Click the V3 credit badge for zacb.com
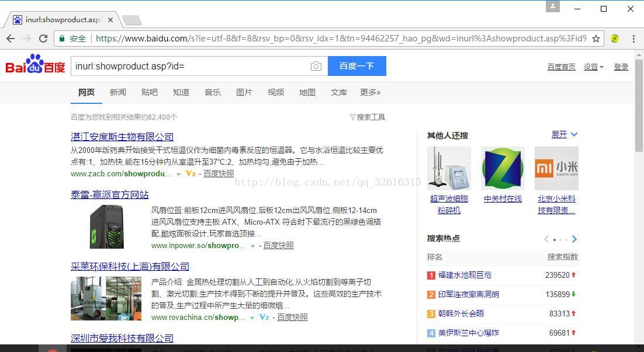This screenshot has width=644, height=352. (191, 173)
